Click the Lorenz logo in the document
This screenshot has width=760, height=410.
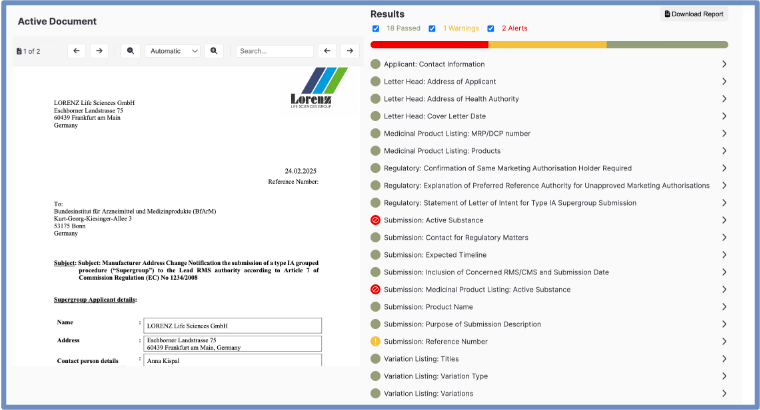(x=319, y=88)
